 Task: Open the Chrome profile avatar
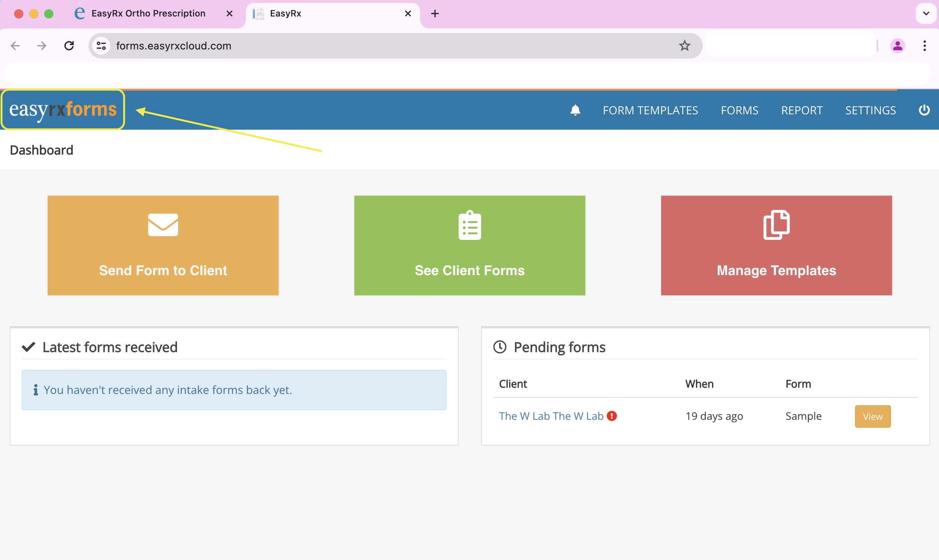coord(897,46)
